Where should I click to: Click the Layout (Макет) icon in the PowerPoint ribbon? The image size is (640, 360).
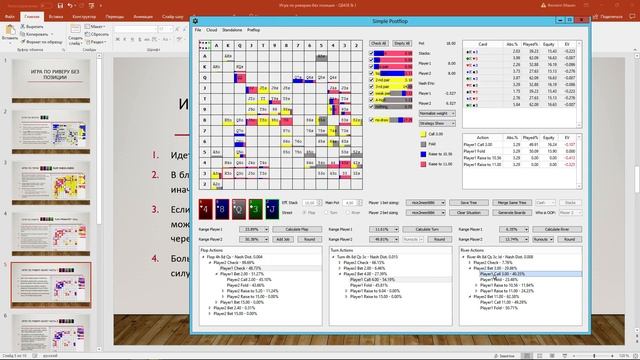click(x=87, y=27)
